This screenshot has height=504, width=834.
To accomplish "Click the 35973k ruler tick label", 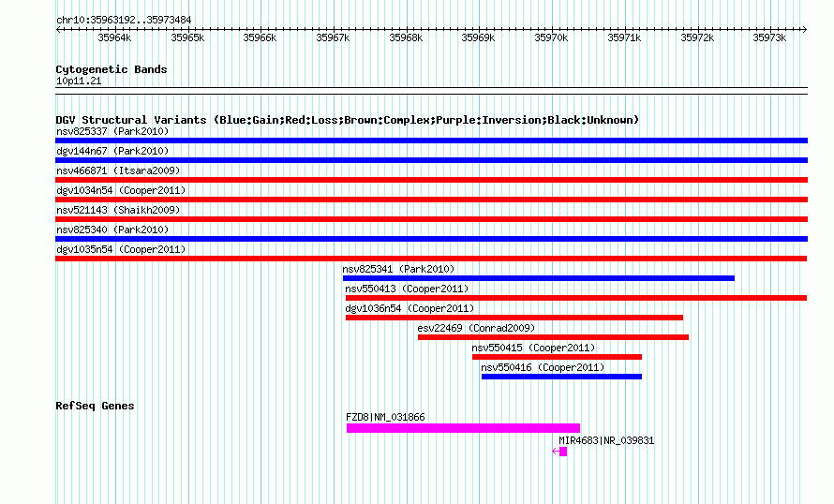I will 769,37.
